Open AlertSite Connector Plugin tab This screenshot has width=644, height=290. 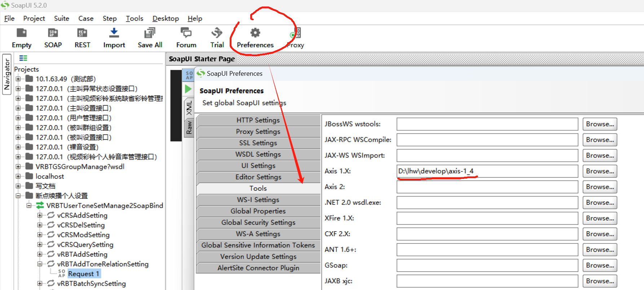[258, 268]
